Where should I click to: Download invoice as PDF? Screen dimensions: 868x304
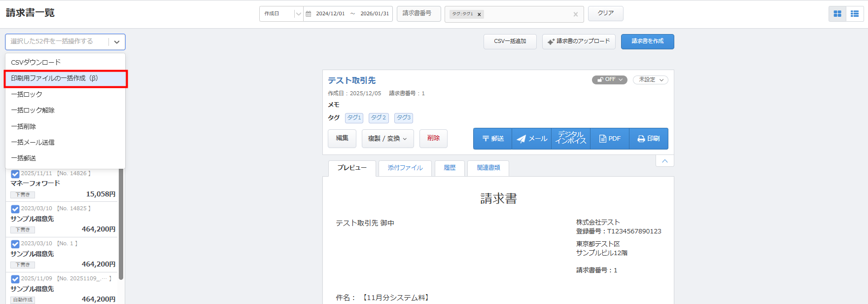pos(610,139)
